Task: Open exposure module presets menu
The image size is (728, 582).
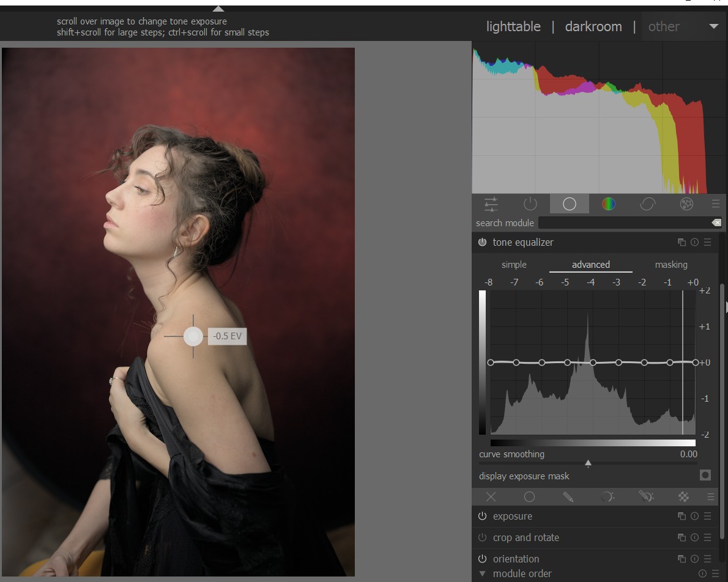Action: [708, 516]
